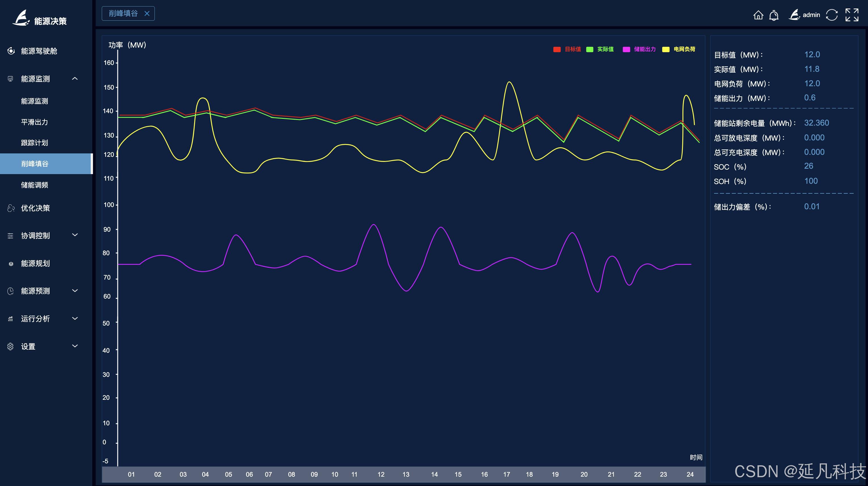Close the 削峰填谷 tab
The image size is (868, 486).
(147, 14)
